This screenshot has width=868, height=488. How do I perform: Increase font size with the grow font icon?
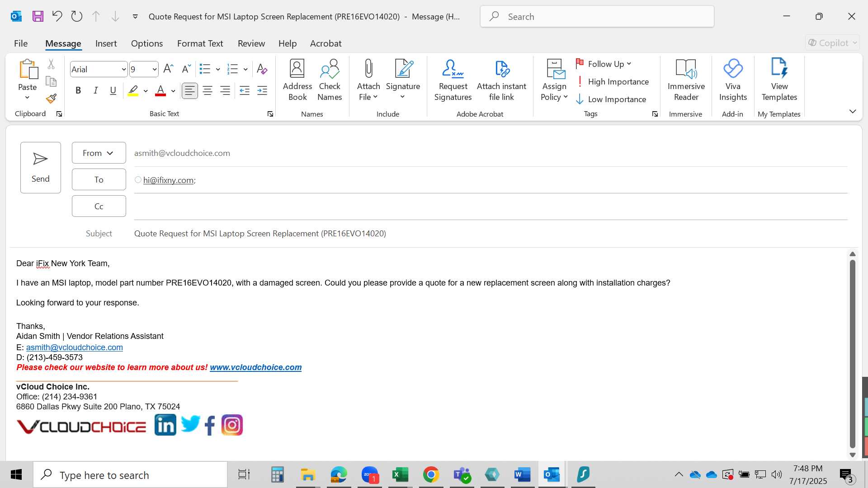click(x=168, y=69)
